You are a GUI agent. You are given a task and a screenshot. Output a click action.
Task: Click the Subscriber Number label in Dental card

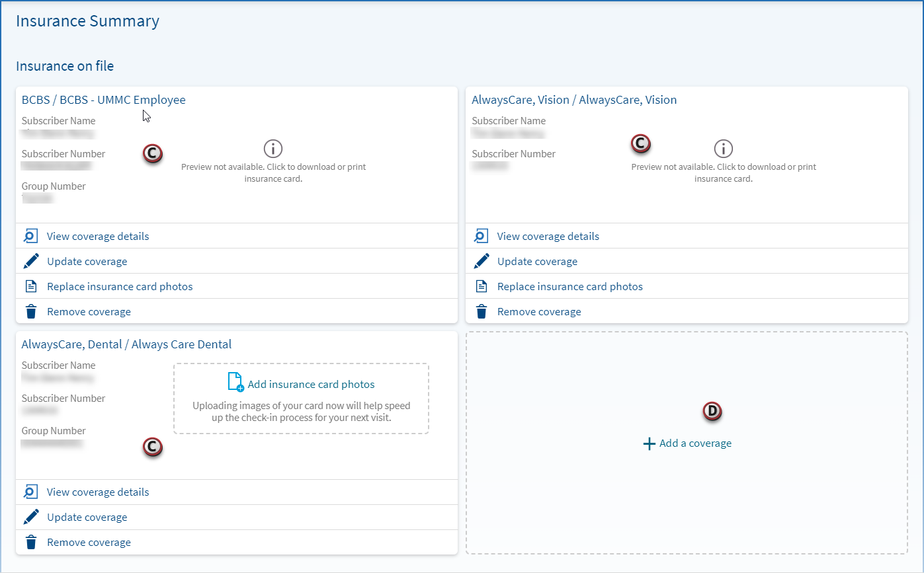63,399
